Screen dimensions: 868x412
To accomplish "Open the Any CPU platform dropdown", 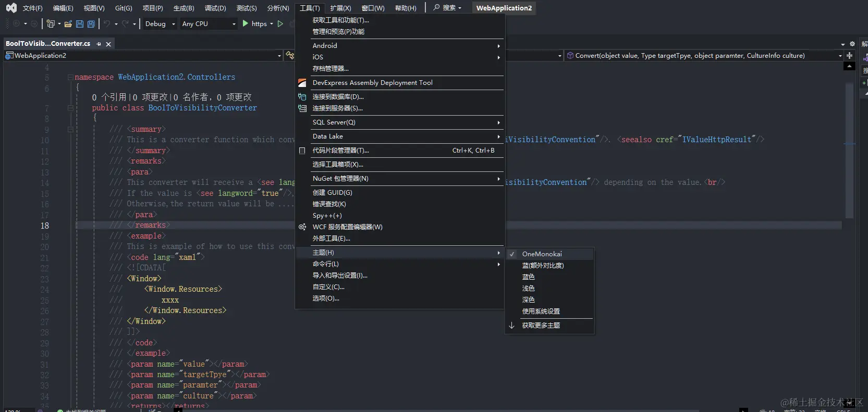I will pos(209,24).
